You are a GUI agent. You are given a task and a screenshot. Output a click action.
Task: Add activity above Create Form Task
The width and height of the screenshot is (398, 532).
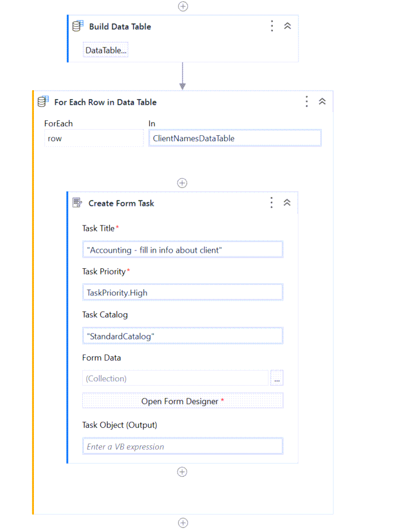click(182, 183)
